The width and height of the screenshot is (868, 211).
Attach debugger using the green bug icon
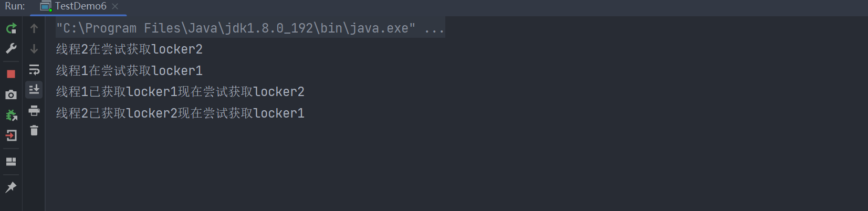[x=11, y=115]
